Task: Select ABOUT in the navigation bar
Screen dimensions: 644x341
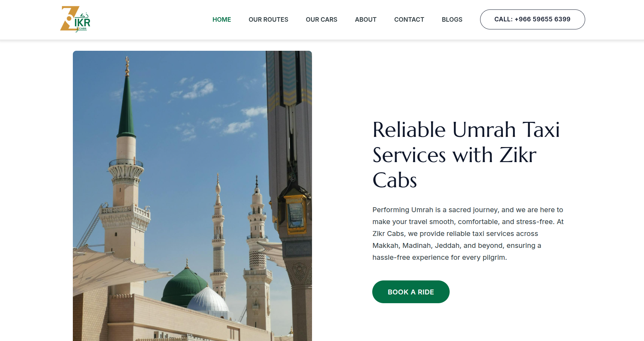Action: point(366,20)
